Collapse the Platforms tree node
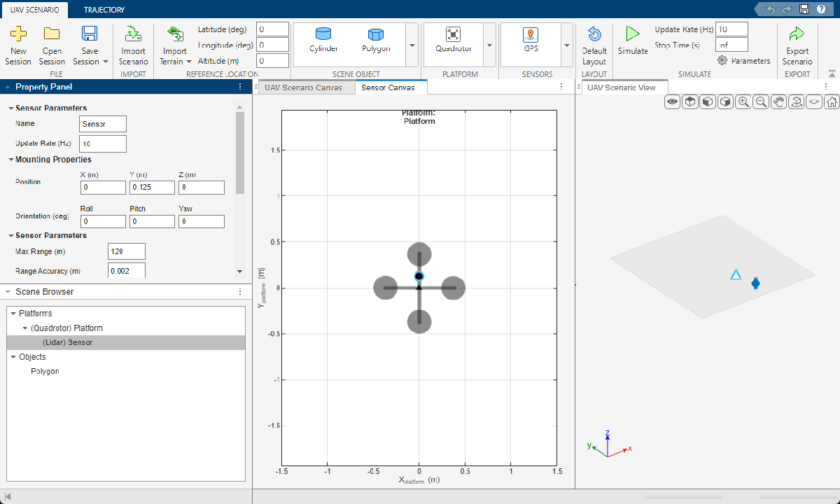Viewport: 840px width, 504px height. pos(13,314)
